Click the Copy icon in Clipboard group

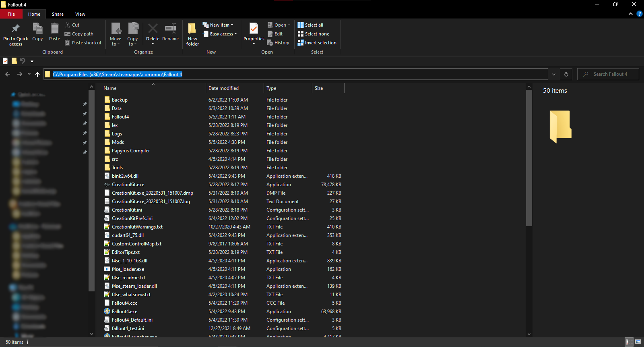coord(37,28)
